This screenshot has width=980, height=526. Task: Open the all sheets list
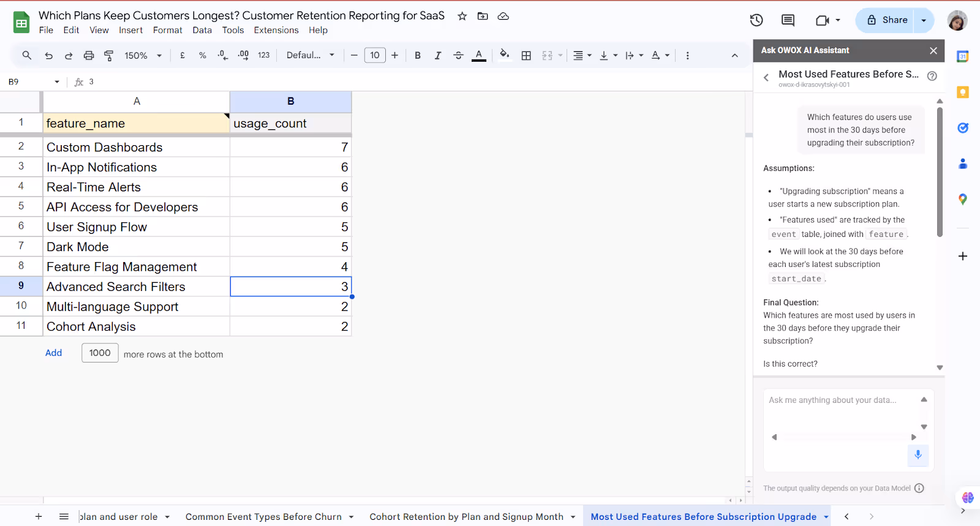point(64,516)
